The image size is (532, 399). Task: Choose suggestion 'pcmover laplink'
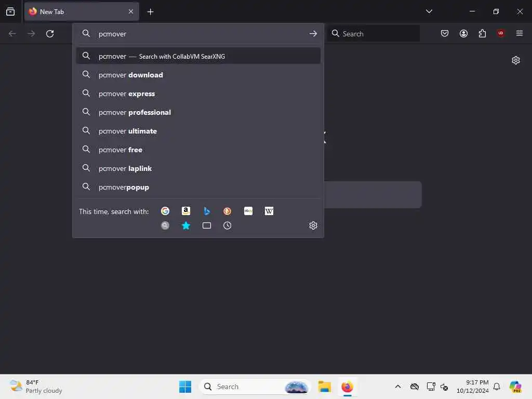(198, 168)
